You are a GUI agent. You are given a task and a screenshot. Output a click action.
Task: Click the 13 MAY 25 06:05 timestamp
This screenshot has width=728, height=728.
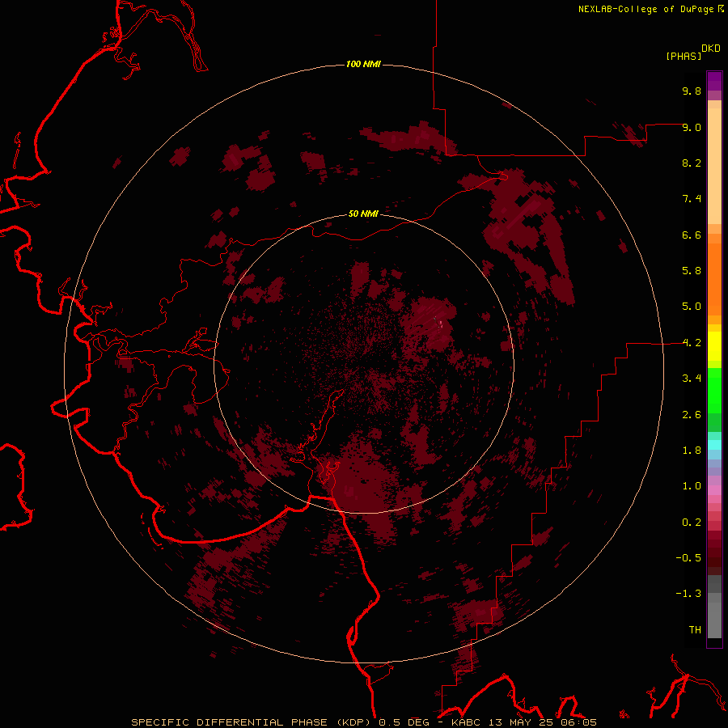(544, 722)
